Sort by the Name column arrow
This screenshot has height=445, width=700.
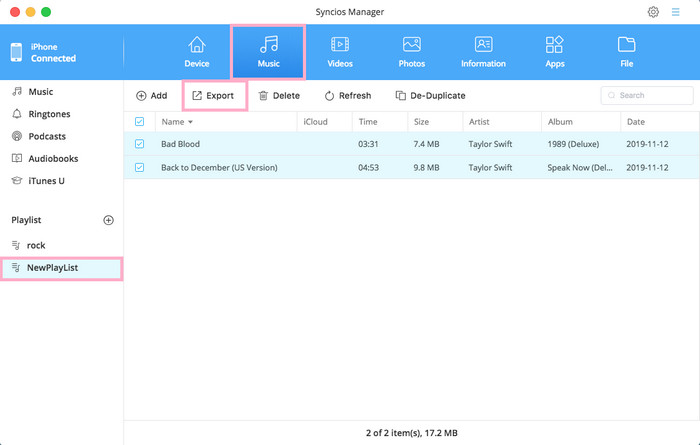(191, 122)
